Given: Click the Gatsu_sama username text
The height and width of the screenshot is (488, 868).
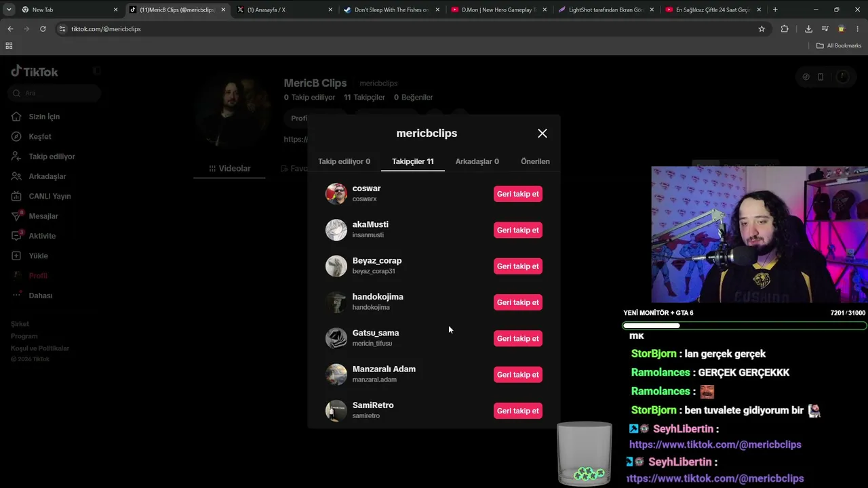Looking at the screenshot, I should 376,333.
